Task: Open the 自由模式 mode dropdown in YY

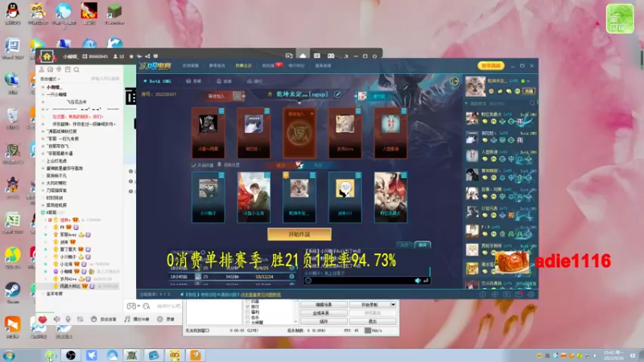Action: tap(50, 79)
